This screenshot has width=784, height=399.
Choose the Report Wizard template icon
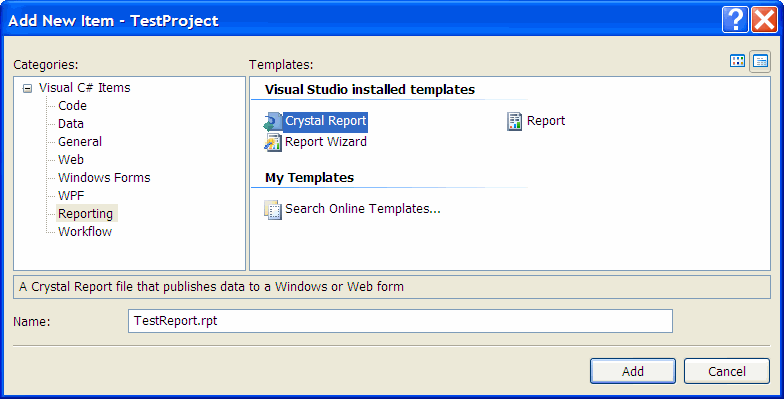[273, 142]
